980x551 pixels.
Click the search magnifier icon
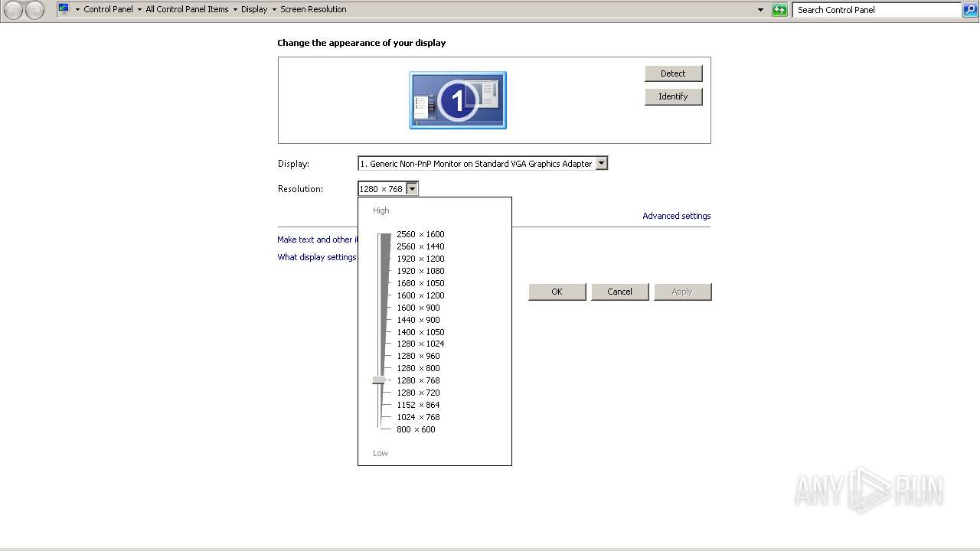click(970, 10)
